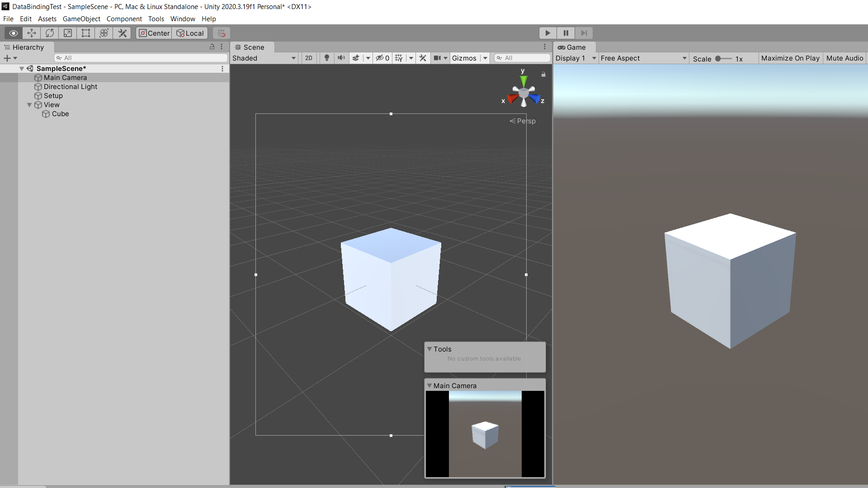
Task: Collapse Main Camera preview overlay
Action: pyautogui.click(x=429, y=385)
